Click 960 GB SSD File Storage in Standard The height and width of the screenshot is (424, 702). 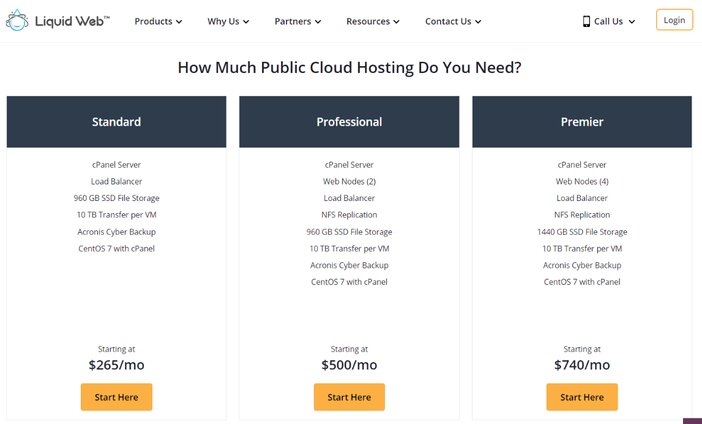(x=116, y=198)
